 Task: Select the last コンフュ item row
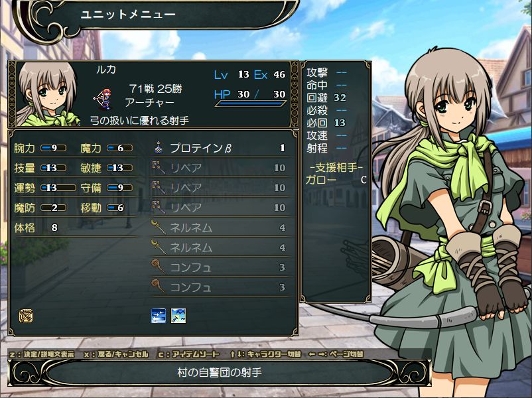(x=220, y=287)
